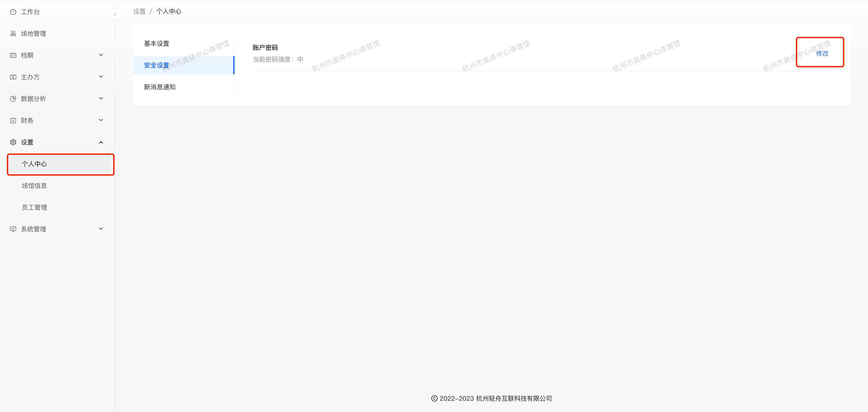Viewport: 868px width, 412px height.
Task: Expand the 档期 menu chevron
Action: pyautogui.click(x=101, y=55)
